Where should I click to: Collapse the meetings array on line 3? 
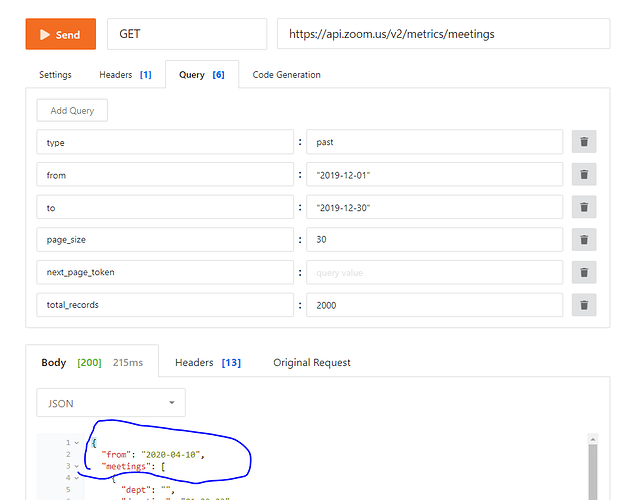[x=76, y=466]
